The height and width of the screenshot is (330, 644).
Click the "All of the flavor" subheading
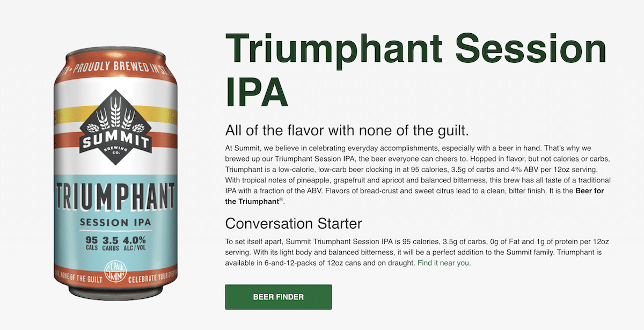coord(348,130)
